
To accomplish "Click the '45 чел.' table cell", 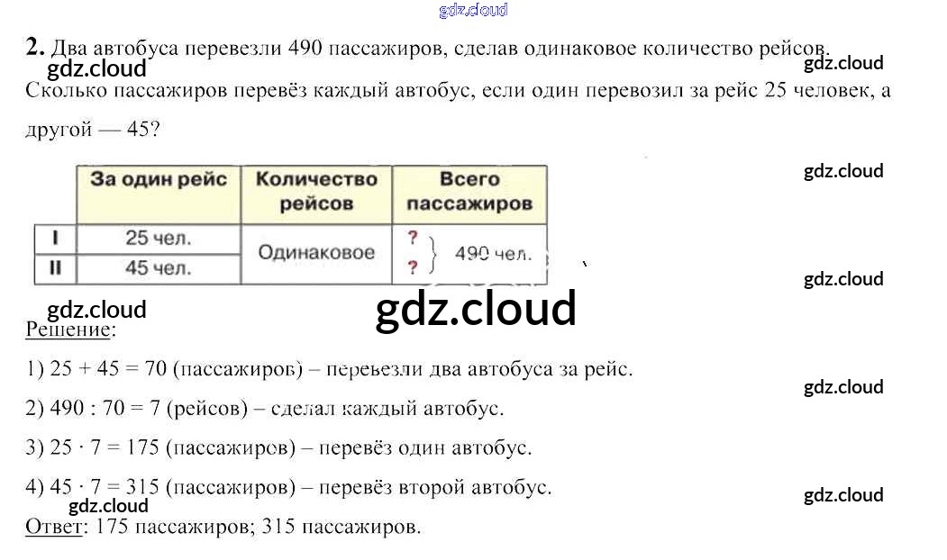I will [x=159, y=268].
